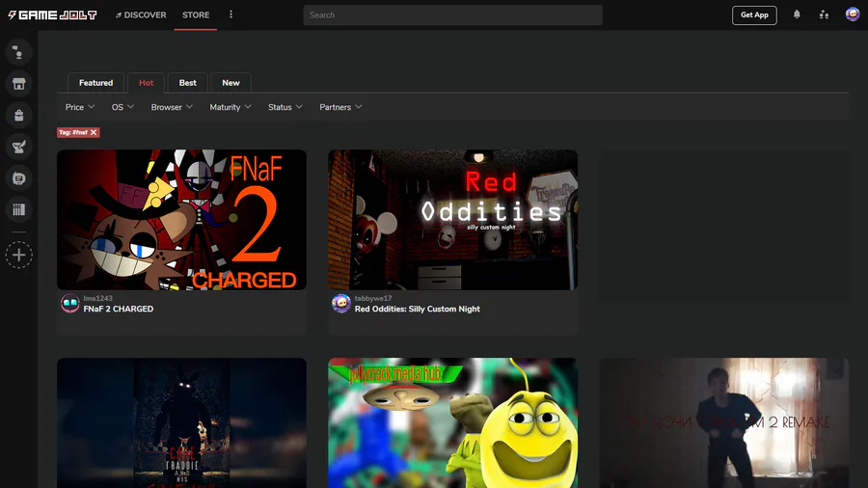
Task: Open the friends icon in top bar
Action: (x=824, y=14)
